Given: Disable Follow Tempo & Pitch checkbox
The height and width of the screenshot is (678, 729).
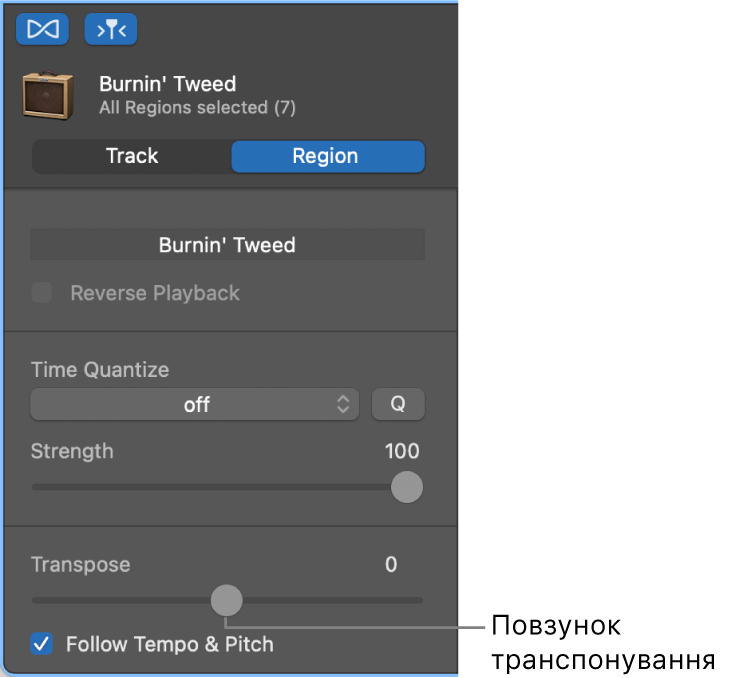Looking at the screenshot, I should (42, 644).
